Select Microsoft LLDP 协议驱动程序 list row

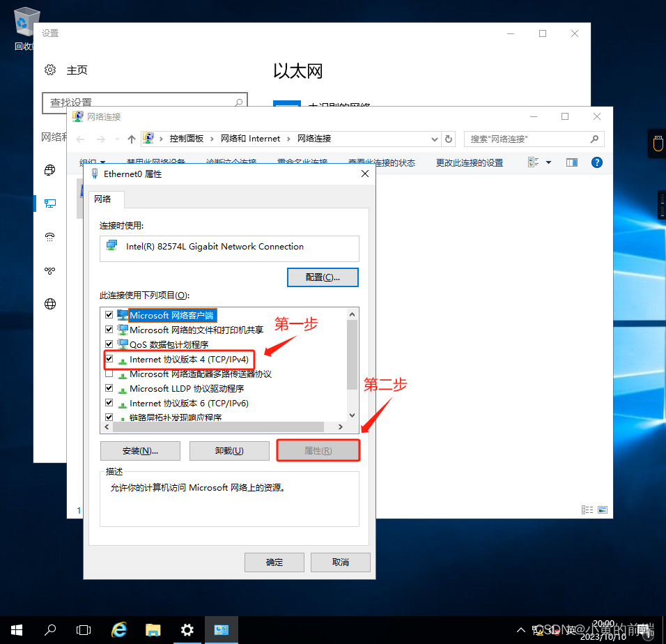coord(187,388)
